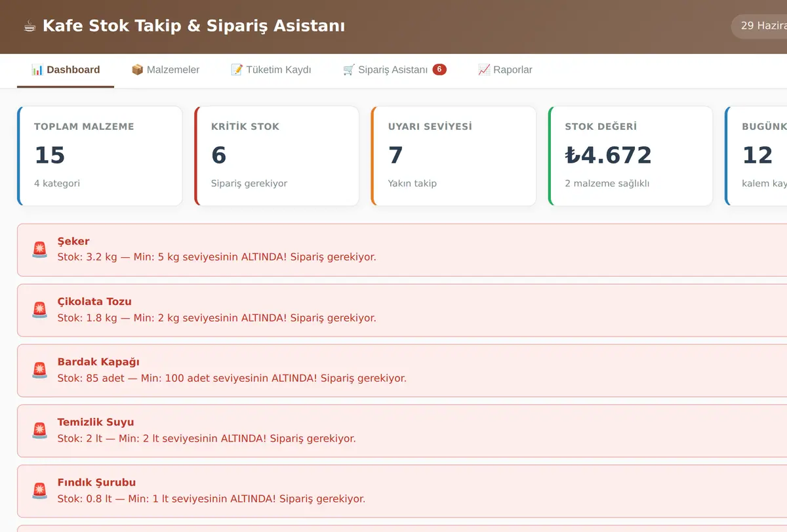
Task: Click the text 'Stok: 2 lt — Min: 2 lt'
Action: (x=108, y=439)
